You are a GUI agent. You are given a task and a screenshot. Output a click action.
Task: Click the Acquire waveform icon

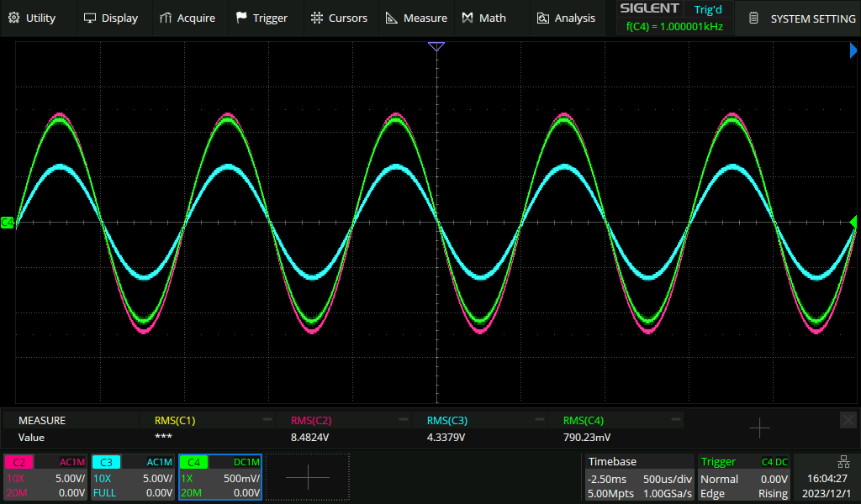tap(166, 18)
